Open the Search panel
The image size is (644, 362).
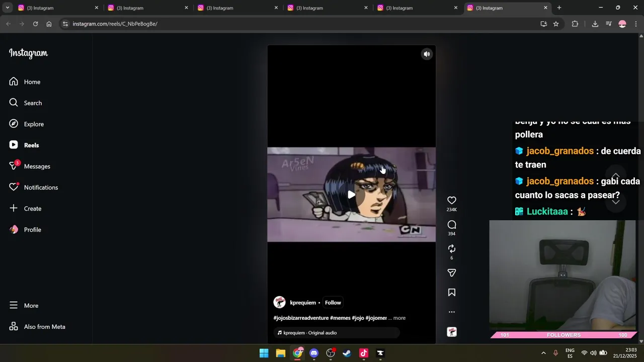coord(26,103)
